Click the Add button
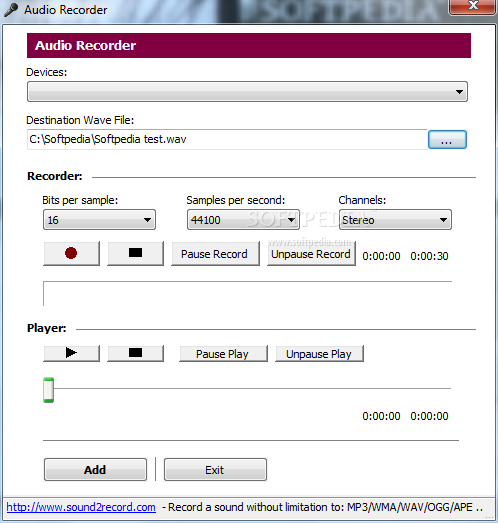The width and height of the screenshot is (498, 523). (95, 470)
